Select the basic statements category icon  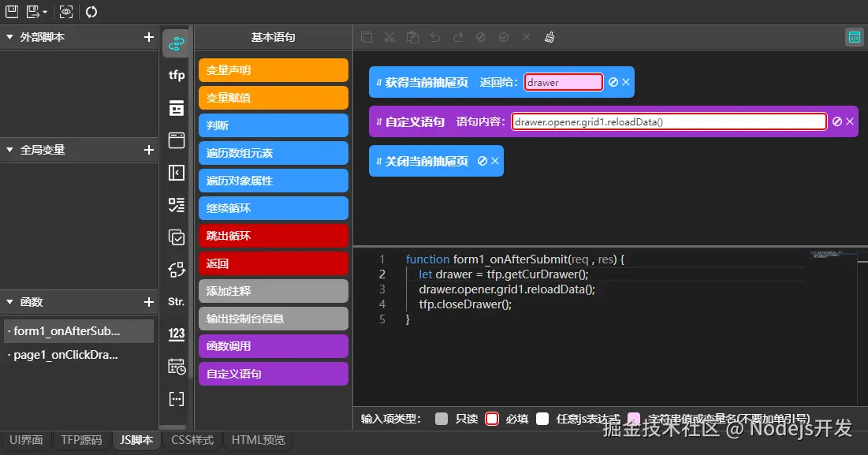(x=176, y=43)
